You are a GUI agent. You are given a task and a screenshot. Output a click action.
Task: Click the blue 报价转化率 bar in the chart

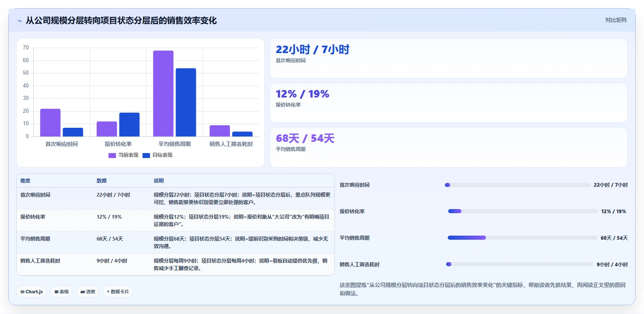pyautogui.click(x=129, y=124)
